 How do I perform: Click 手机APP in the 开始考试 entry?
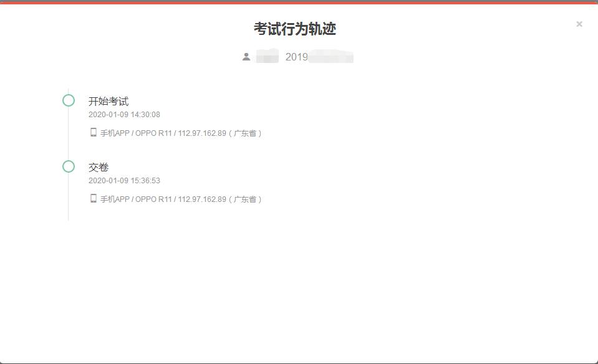click(115, 133)
